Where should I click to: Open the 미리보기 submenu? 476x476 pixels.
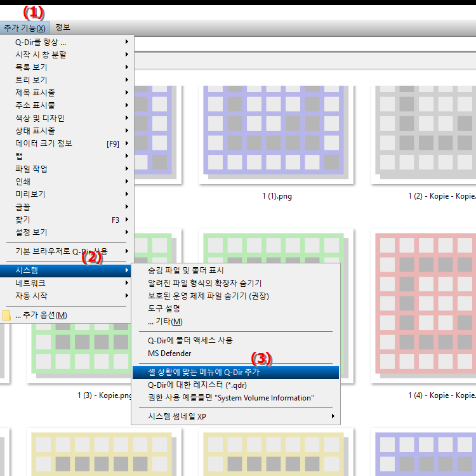coord(67,194)
